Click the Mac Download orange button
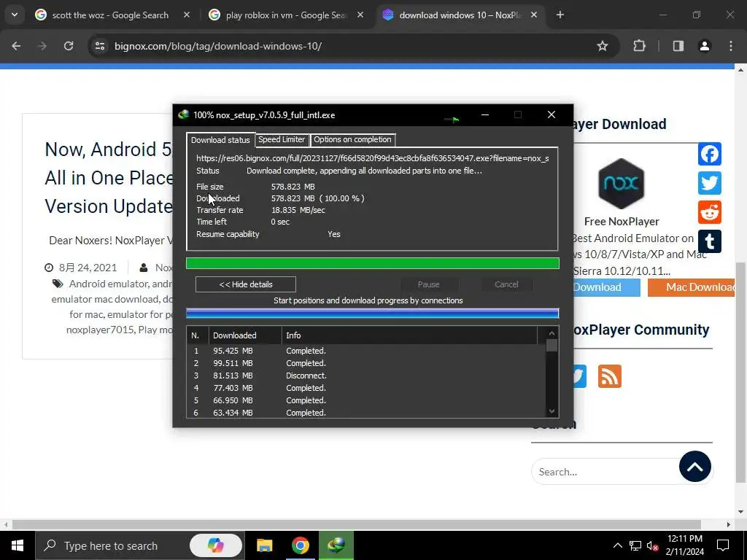 692,287
